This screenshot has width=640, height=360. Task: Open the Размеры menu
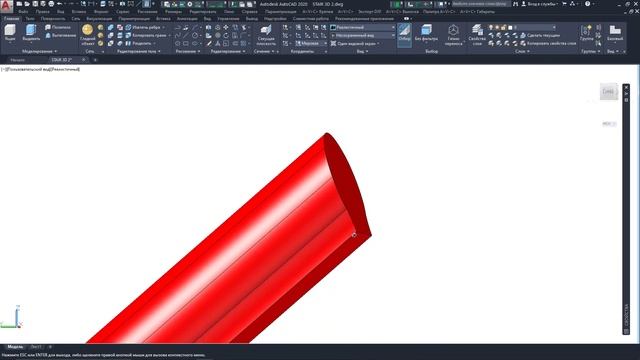(173, 12)
